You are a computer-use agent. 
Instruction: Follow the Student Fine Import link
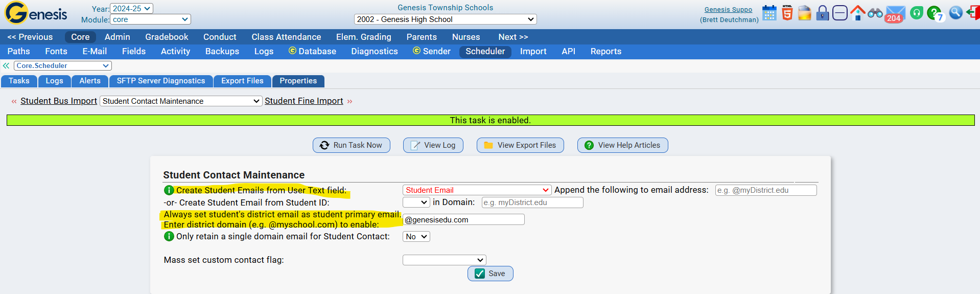[x=304, y=101]
